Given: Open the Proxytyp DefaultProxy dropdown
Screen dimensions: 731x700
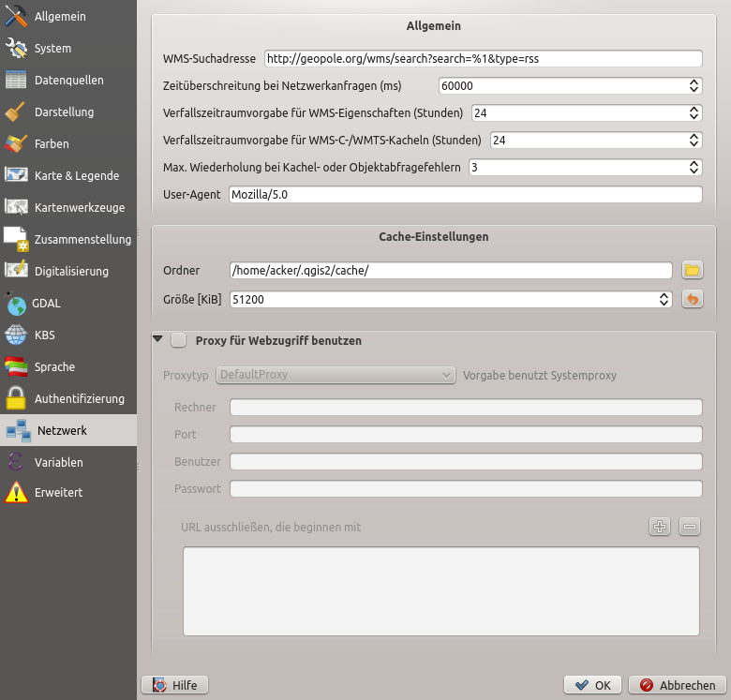Looking at the screenshot, I should pyautogui.click(x=336, y=375).
